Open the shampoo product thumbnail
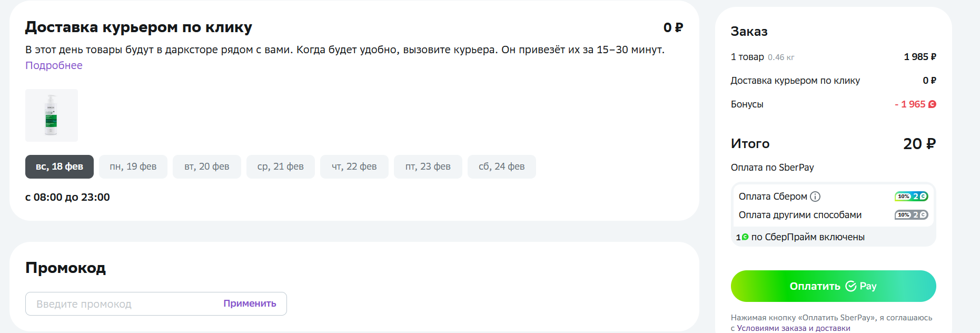Viewport: 980px width, 333px height. click(x=52, y=115)
